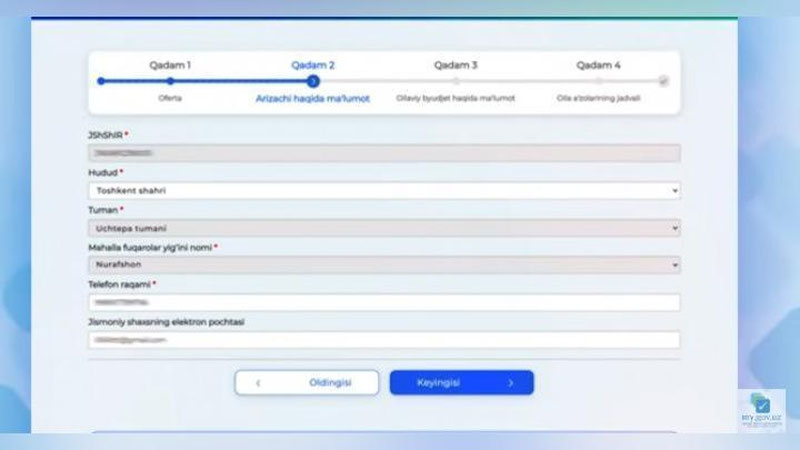Open the Hudud dropdown showing Toshkent shahri

tap(384, 190)
